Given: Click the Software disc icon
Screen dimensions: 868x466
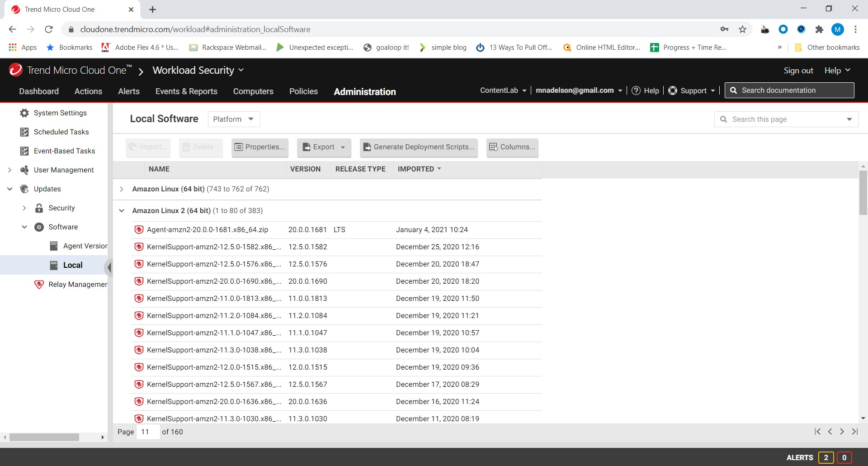Looking at the screenshot, I should [x=39, y=227].
